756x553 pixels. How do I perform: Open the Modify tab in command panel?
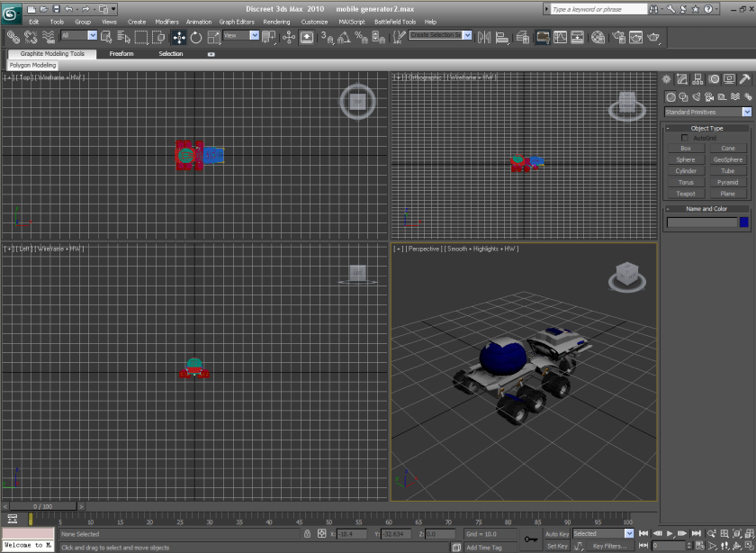click(683, 80)
